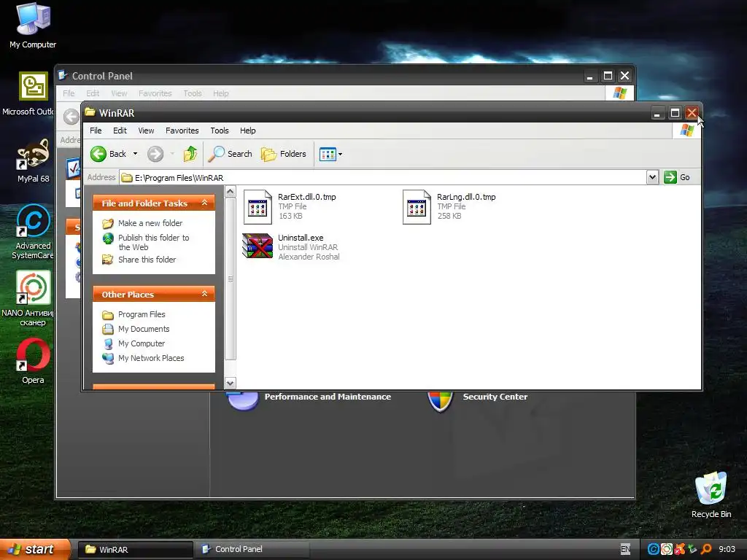Screen dimensions: 747x560
Task: Minimize the WinRAR window
Action: (x=657, y=113)
